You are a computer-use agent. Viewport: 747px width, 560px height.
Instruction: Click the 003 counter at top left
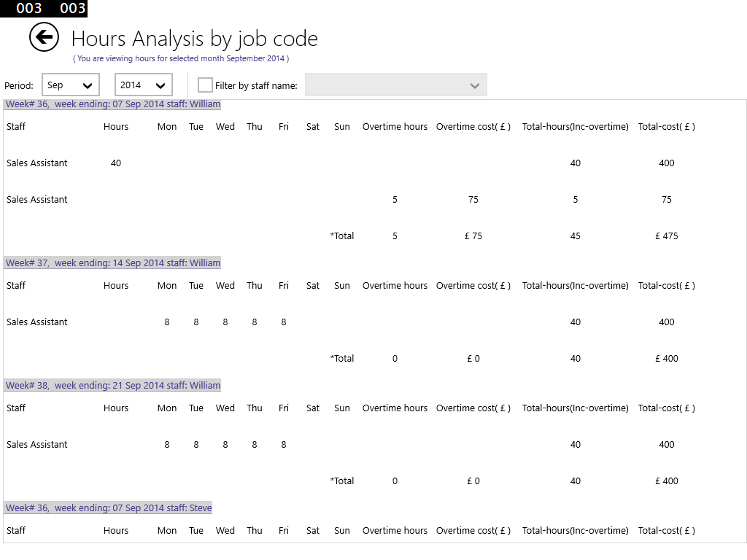click(x=29, y=9)
